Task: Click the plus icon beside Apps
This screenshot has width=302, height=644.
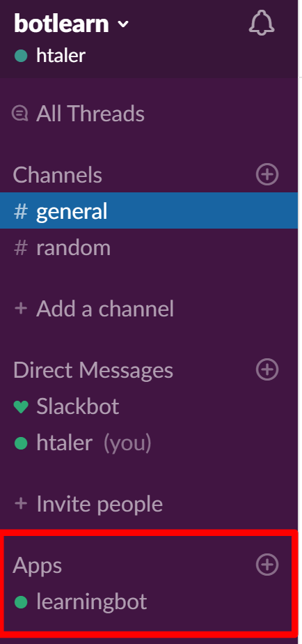Action: coord(267,564)
